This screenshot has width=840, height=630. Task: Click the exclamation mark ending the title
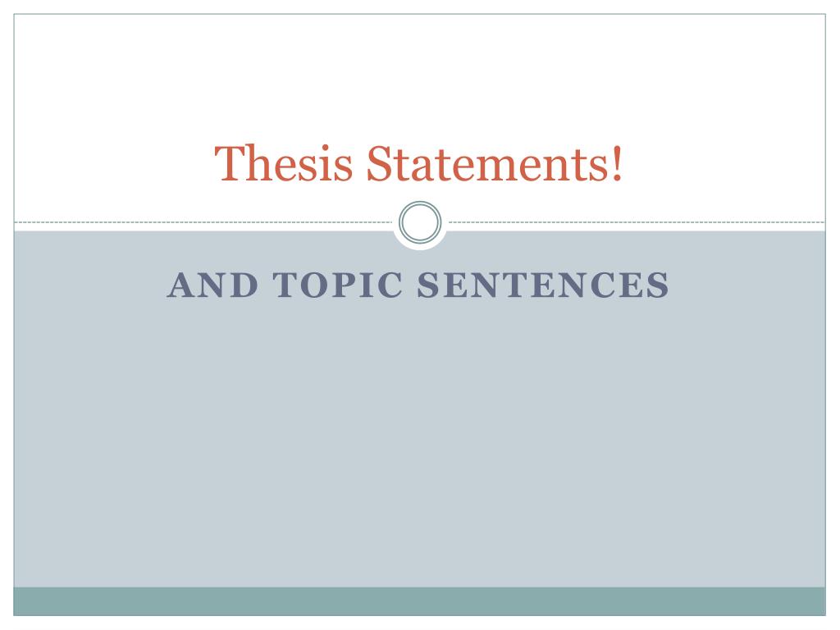[x=618, y=163]
